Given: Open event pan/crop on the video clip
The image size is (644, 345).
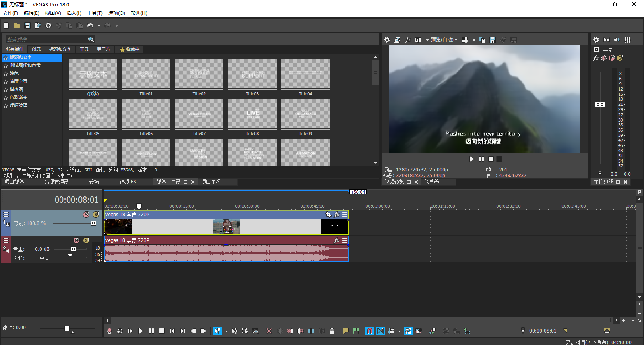Looking at the screenshot, I should [328, 215].
